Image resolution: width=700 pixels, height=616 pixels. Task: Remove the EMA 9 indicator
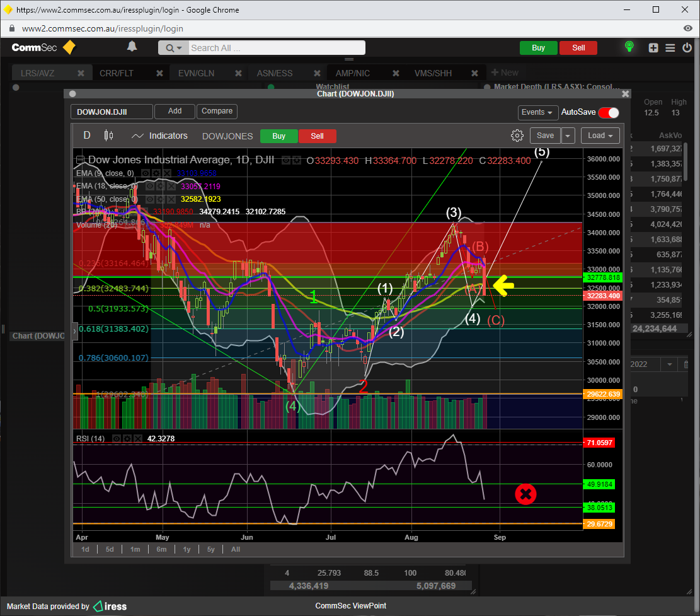167,173
